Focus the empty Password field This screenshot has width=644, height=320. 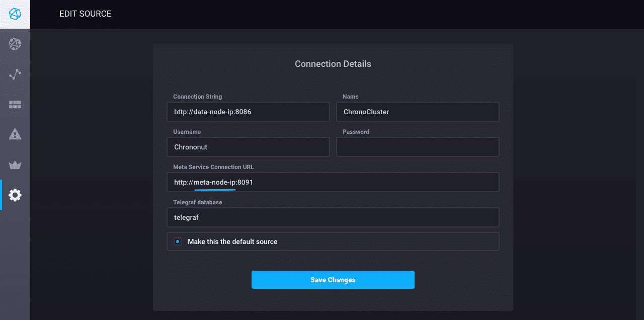click(417, 147)
